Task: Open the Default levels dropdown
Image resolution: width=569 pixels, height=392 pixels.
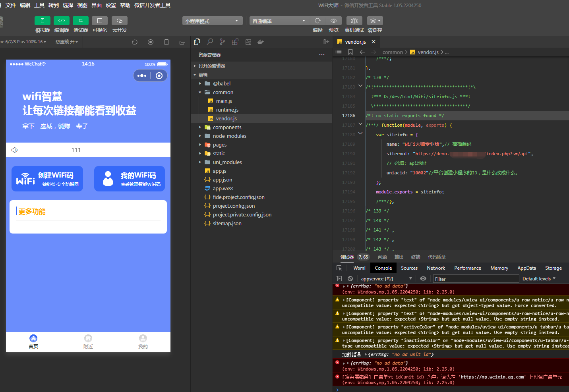Action: coord(539,279)
